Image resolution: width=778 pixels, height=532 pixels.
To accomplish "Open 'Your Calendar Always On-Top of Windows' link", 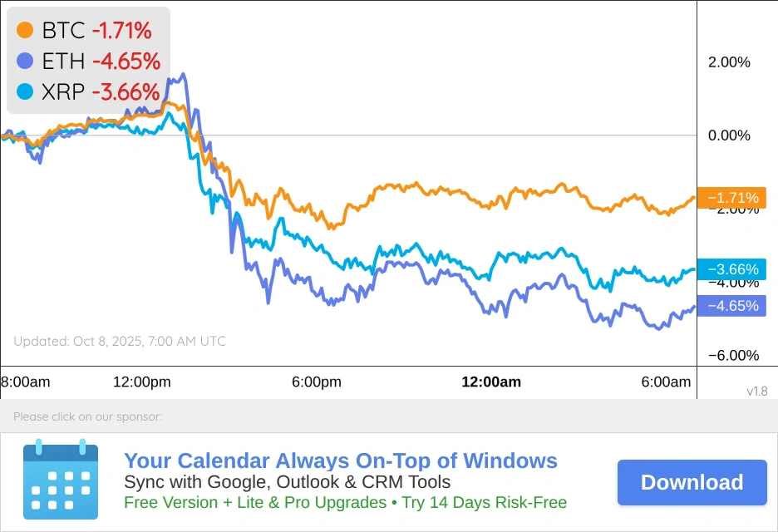I will point(340,461).
